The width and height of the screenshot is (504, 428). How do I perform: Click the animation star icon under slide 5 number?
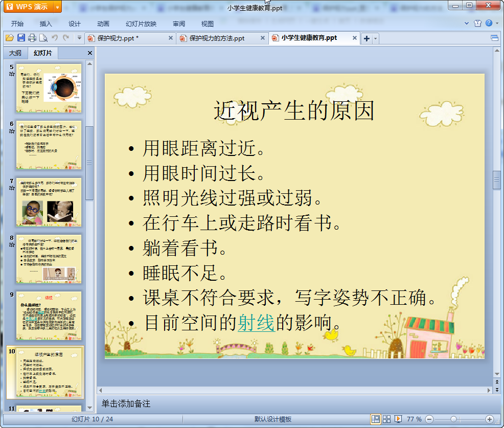click(x=12, y=74)
